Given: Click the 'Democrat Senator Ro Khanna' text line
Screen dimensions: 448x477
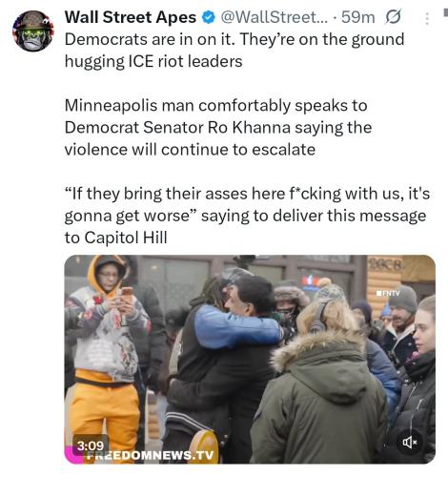Looking at the screenshot, I should [177, 128].
